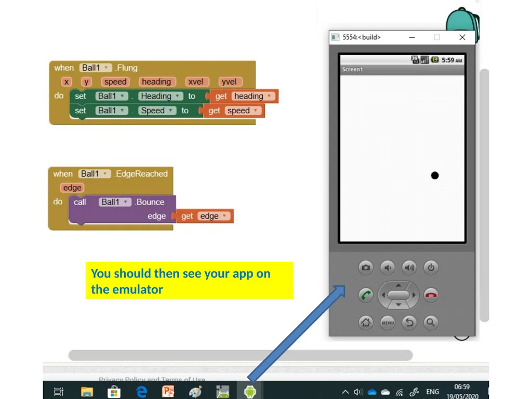Image resolution: width=532 pixels, height=399 pixels.
Task: Open Ball1 dropdown in call Bounce block
Action: 115,202
